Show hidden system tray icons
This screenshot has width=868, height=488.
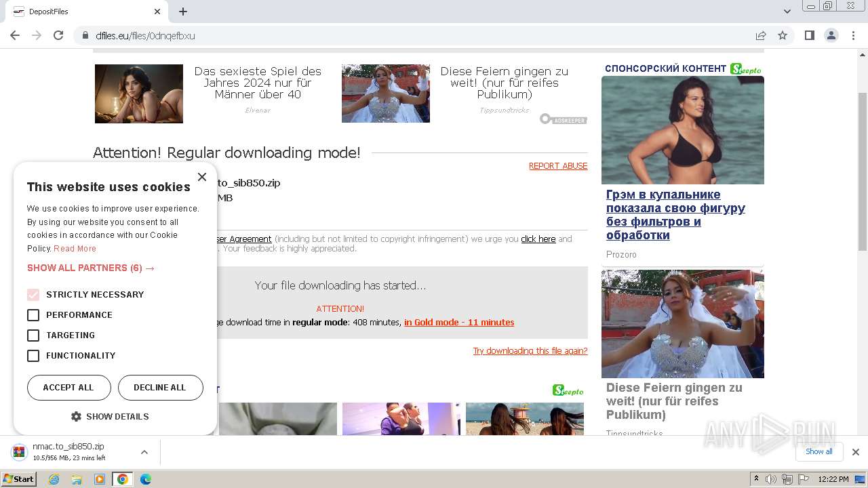click(x=756, y=479)
